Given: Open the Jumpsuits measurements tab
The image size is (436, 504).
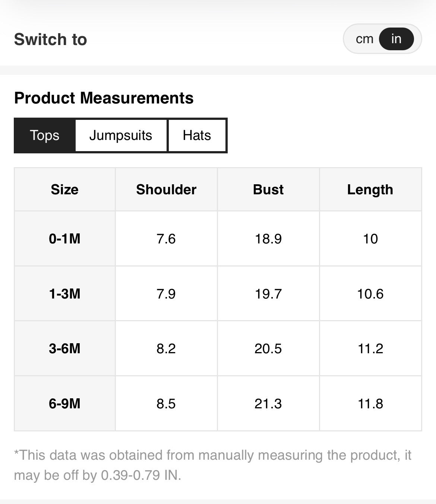Looking at the screenshot, I should 121,135.
